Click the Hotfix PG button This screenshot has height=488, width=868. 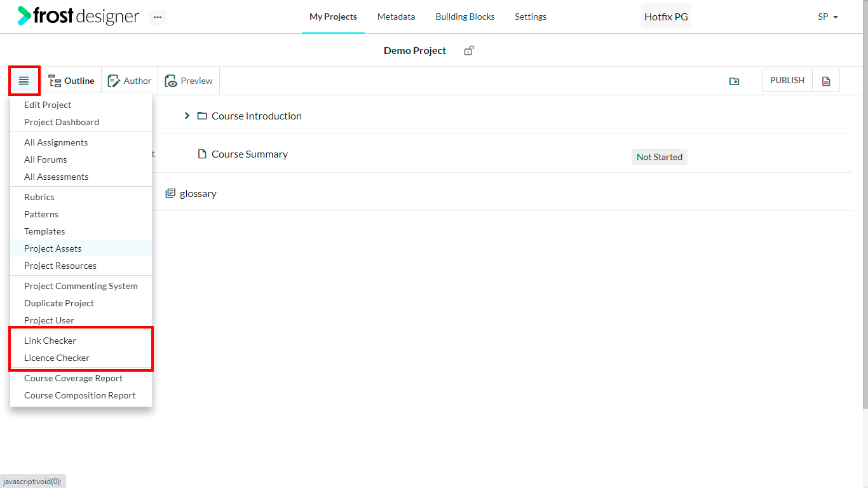666,17
